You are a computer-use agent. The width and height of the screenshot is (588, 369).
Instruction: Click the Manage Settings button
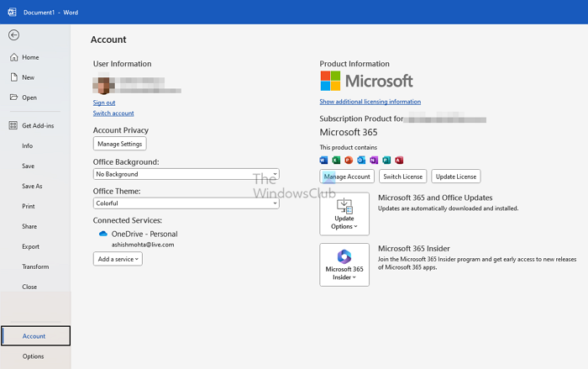(x=119, y=144)
